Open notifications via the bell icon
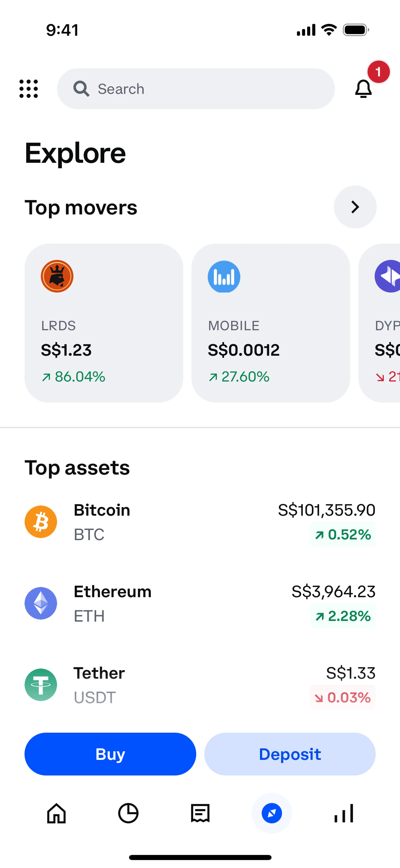This screenshot has height=868, width=400. (x=363, y=89)
